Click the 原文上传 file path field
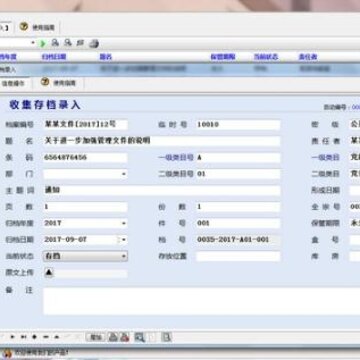 click(x=90, y=273)
